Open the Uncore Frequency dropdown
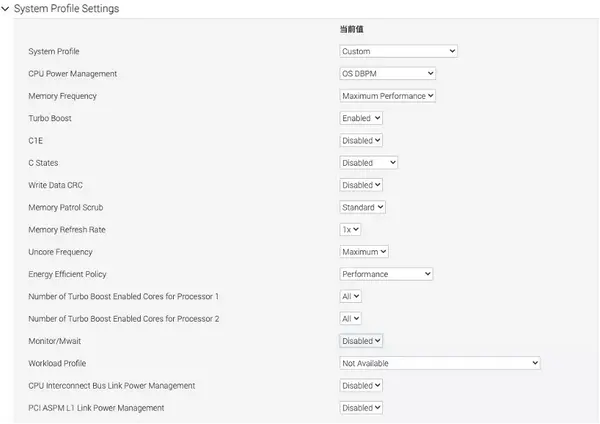This screenshot has width=600, height=424. pyautogui.click(x=364, y=252)
